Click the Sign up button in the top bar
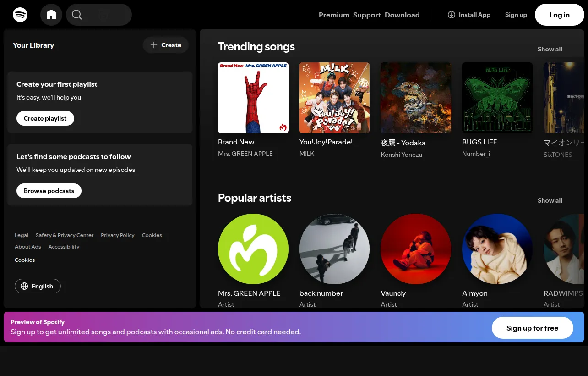The image size is (588, 376). tap(516, 15)
